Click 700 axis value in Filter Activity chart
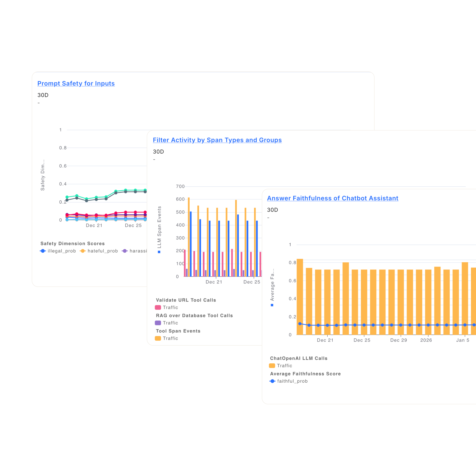Screen dimensions: 476x476 point(180,187)
